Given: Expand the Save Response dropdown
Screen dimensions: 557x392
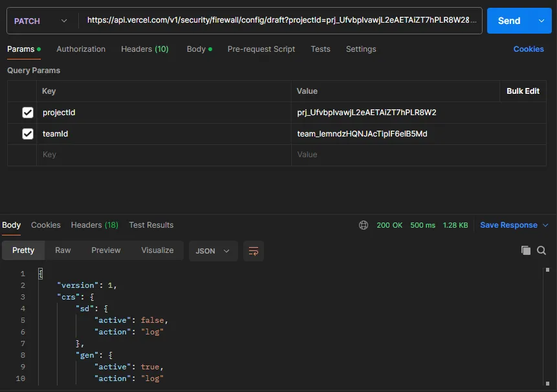Looking at the screenshot, I should [x=545, y=225].
